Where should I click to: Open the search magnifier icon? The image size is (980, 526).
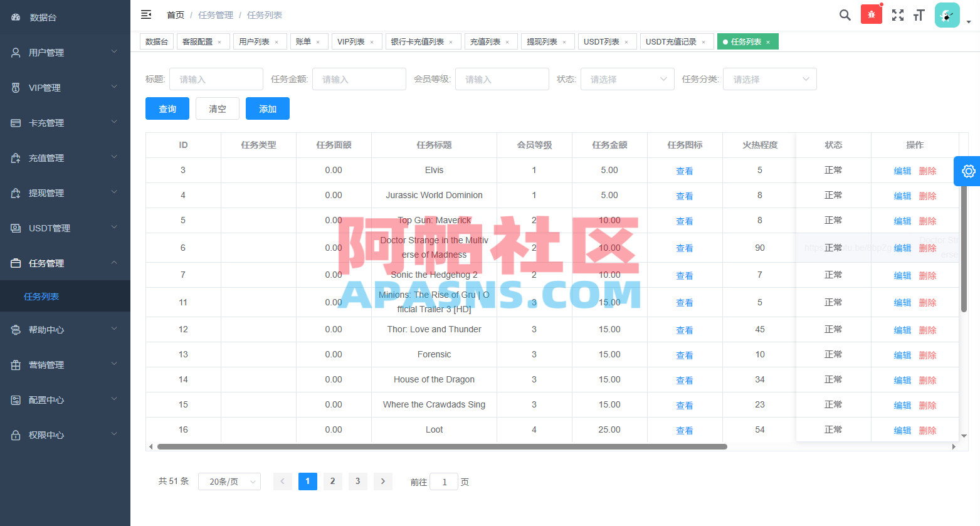pos(845,15)
